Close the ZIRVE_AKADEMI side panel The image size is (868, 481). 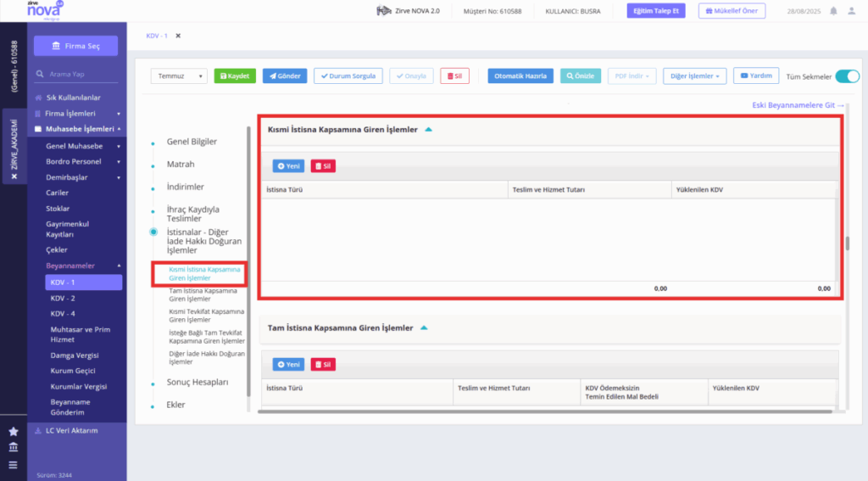(x=14, y=176)
